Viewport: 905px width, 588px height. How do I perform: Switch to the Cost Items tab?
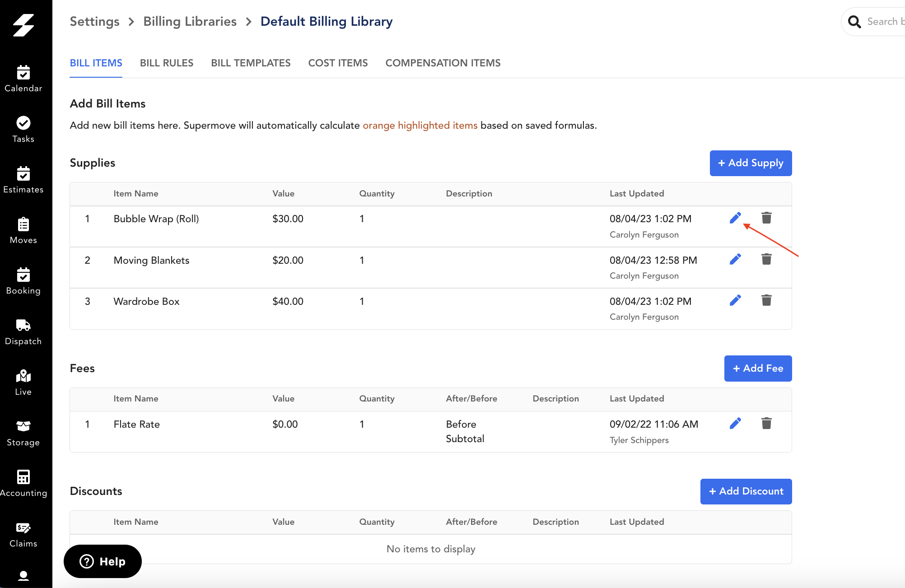point(338,63)
